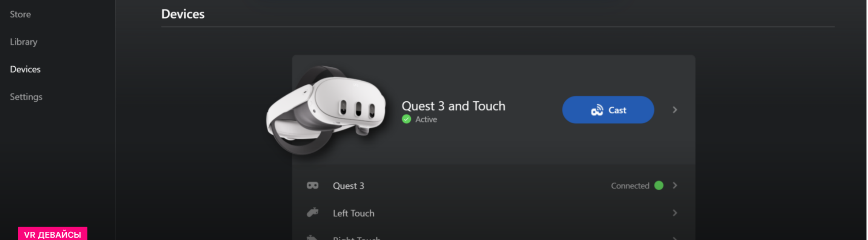Open the Store section
Screen dimensions: 868x240
20,14
